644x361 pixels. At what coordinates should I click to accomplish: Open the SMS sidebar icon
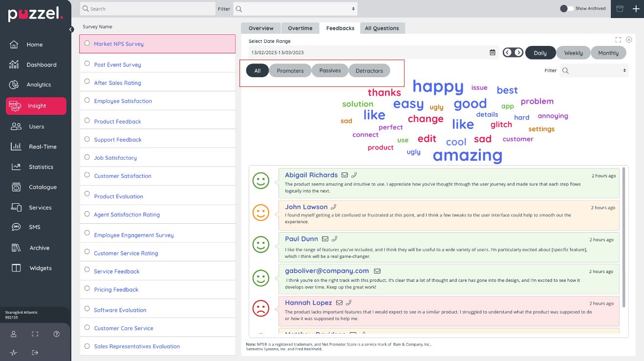pyautogui.click(x=16, y=227)
